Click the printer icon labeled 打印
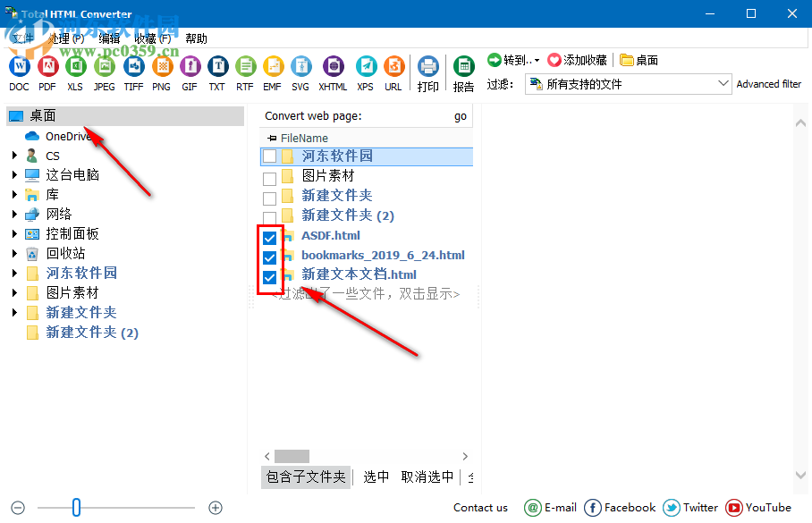812x523 pixels. (428, 66)
